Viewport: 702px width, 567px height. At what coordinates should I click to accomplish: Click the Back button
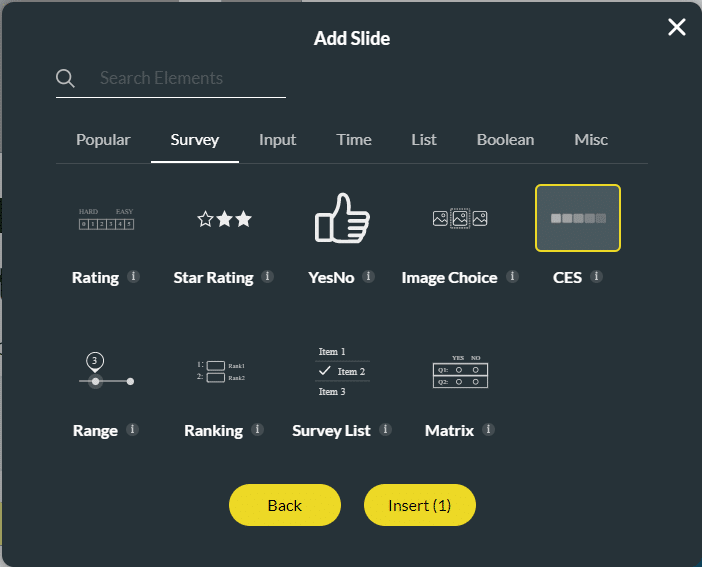pyautogui.click(x=285, y=505)
